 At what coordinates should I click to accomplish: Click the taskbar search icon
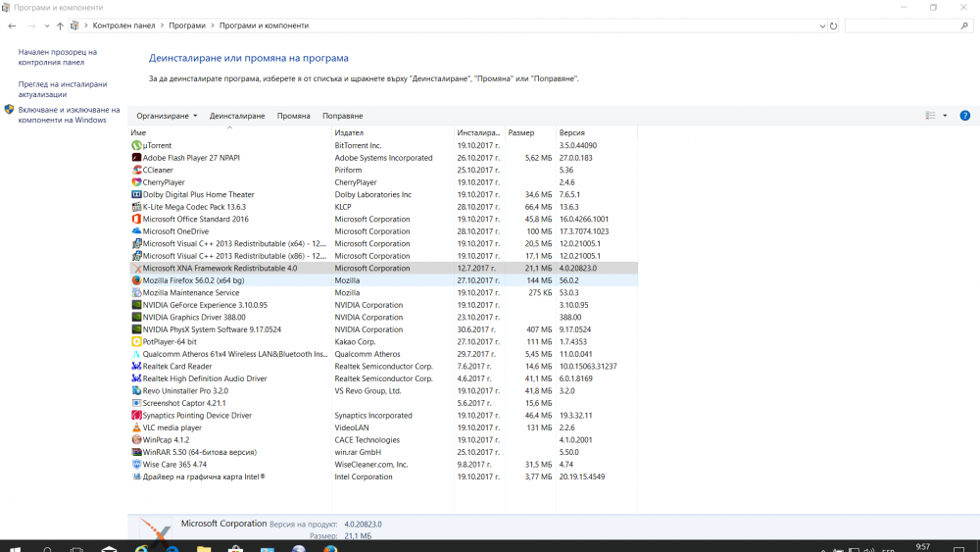[47, 548]
